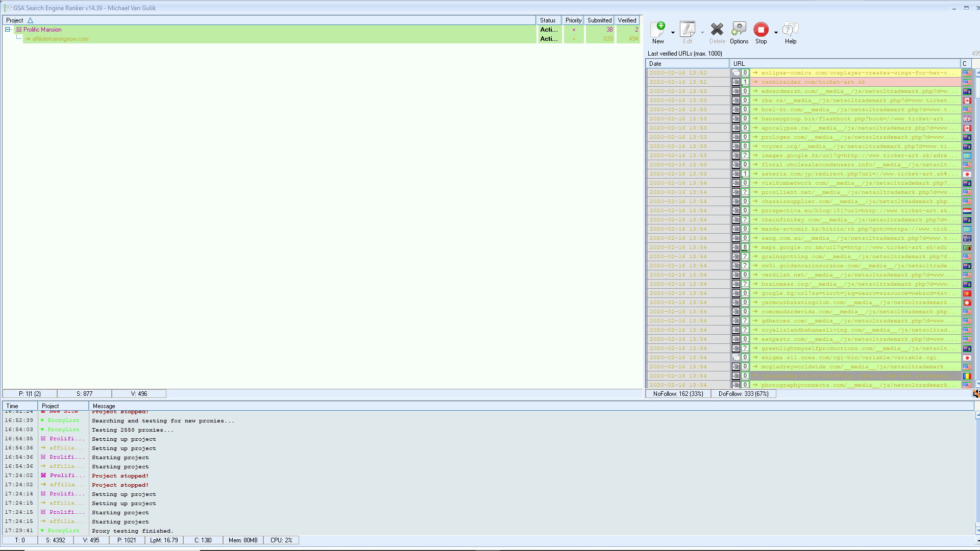The height and width of the screenshot is (551, 980).
Task: Click the 'Testing 2558 proxies...' log message
Action: tap(133, 430)
